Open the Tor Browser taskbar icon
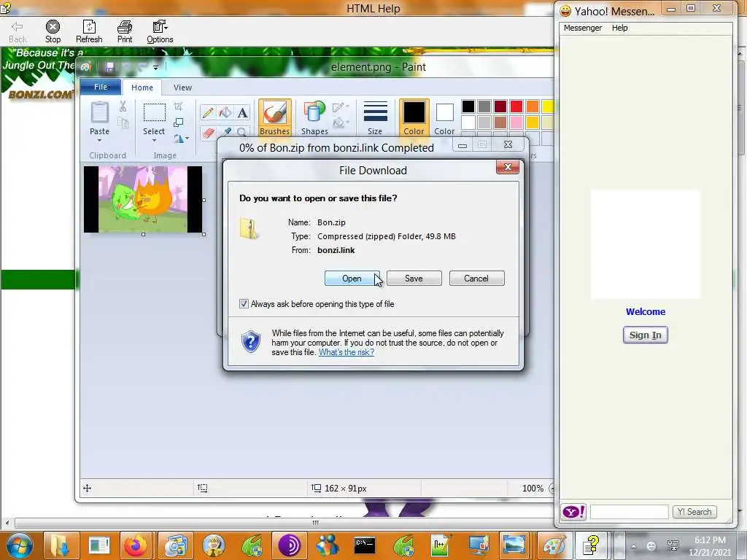 (289, 545)
